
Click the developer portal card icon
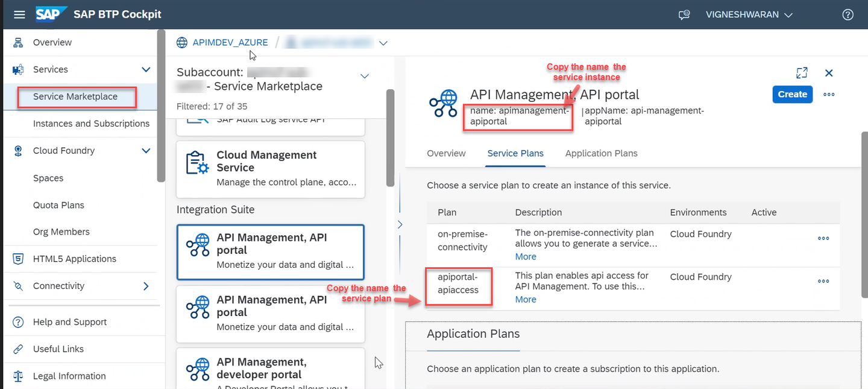(197, 368)
